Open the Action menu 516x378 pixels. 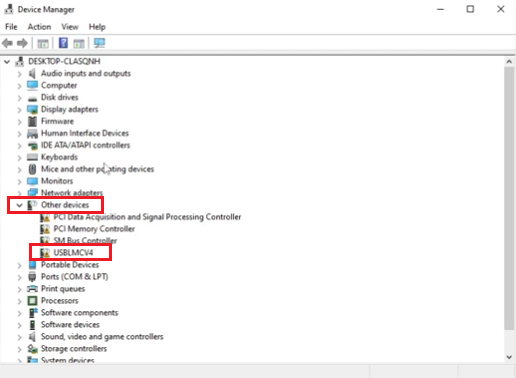39,27
